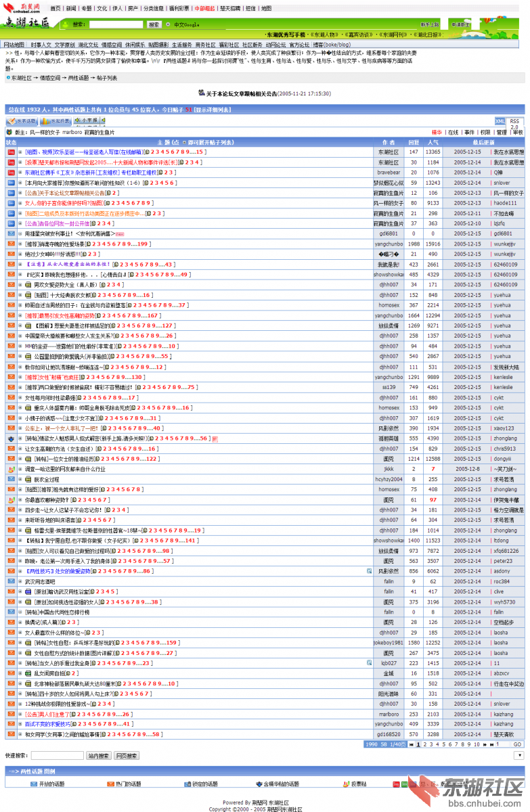Open the 关于本论坛文章跟帖相关公告 announcement link
530x812 pixels.
coord(242,93)
